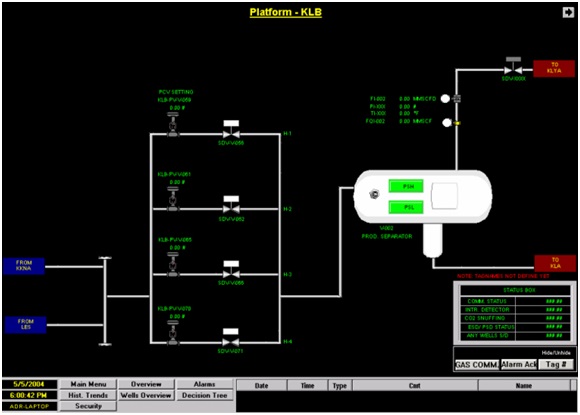
Task: Toggle the Tag # hide/unhide button
Action: point(556,364)
